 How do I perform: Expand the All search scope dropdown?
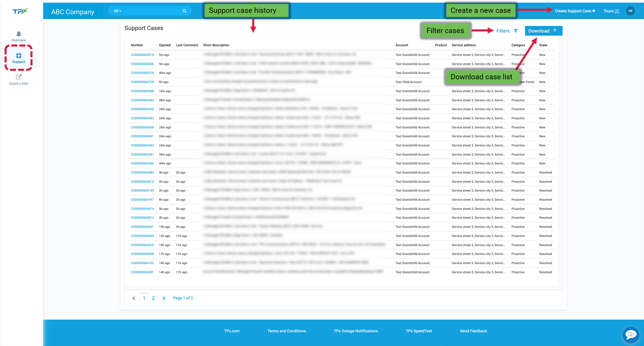point(118,11)
